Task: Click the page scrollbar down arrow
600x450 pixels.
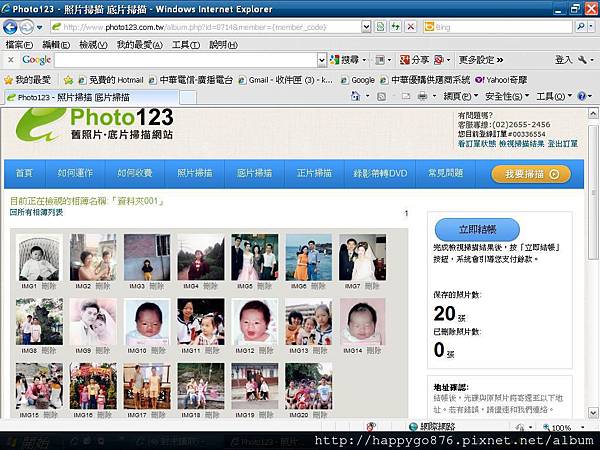Action: point(593,412)
